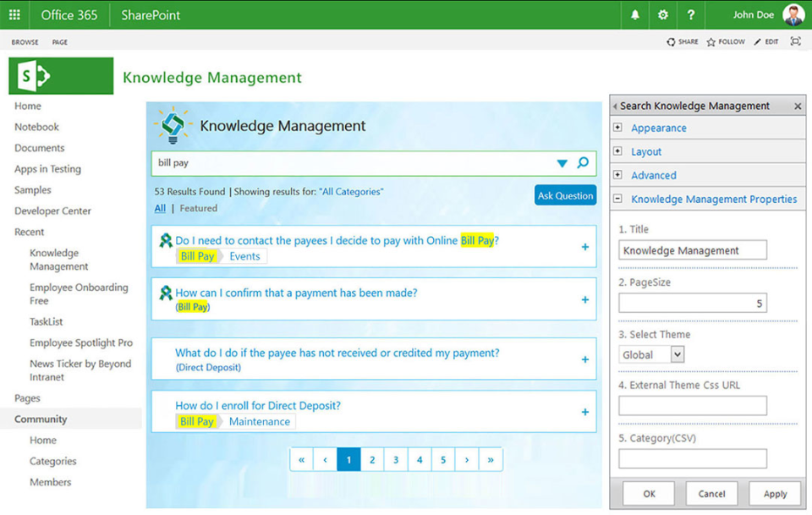This screenshot has height=515, width=812.
Task: Click the SharePoint notifications bell icon
Action: pos(634,14)
